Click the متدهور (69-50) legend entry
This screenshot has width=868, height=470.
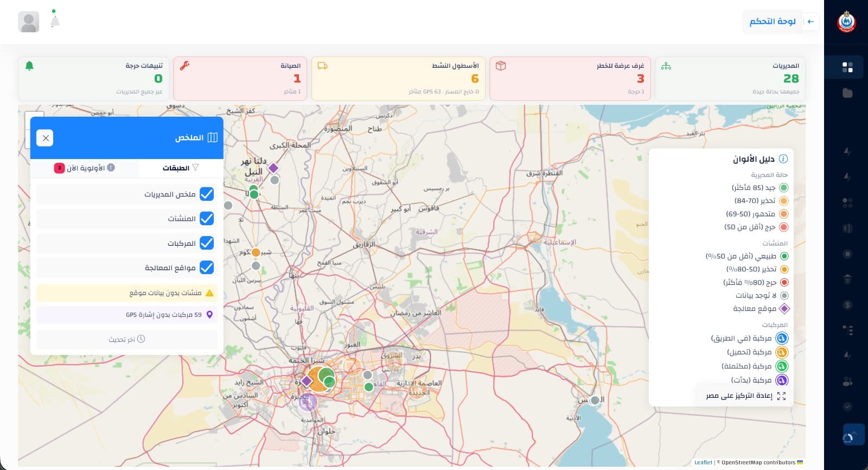point(757,214)
